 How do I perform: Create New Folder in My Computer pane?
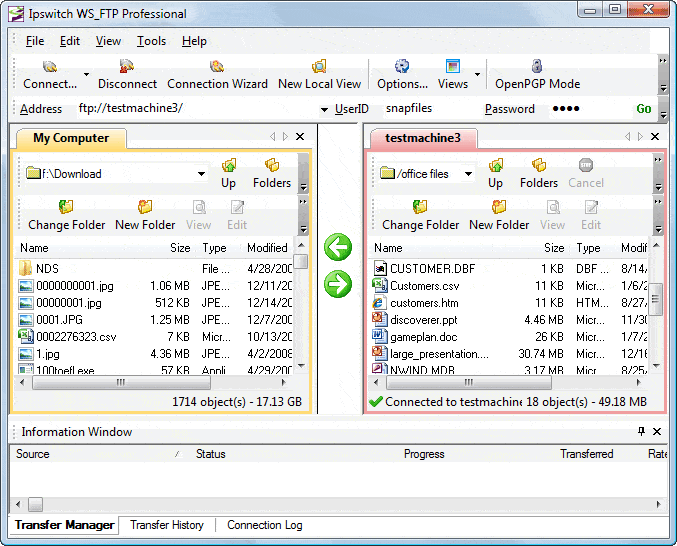[145, 215]
